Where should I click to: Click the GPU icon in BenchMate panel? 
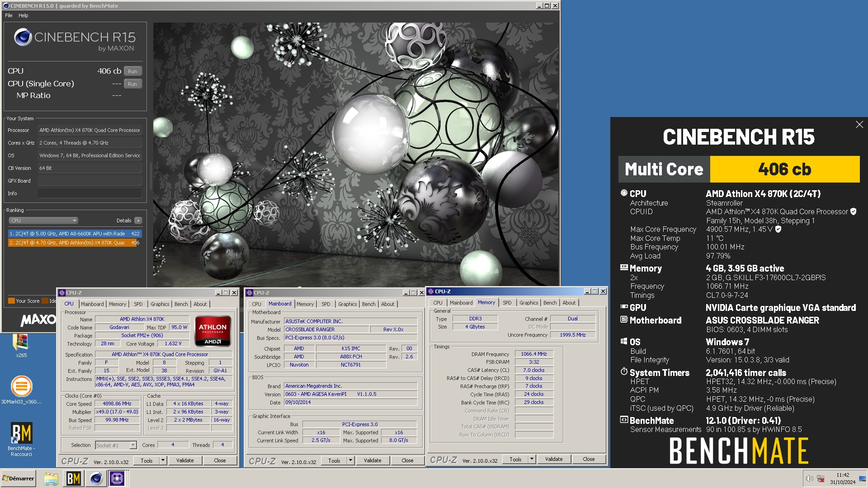pyautogui.click(x=624, y=307)
